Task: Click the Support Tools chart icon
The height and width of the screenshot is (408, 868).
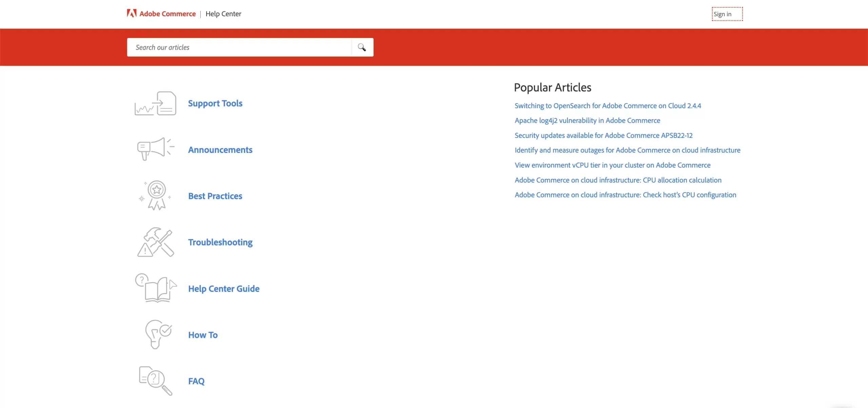Action: tap(156, 104)
